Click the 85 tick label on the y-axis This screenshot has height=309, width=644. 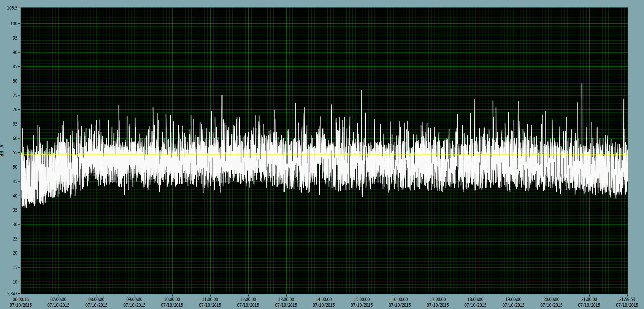(x=16, y=67)
